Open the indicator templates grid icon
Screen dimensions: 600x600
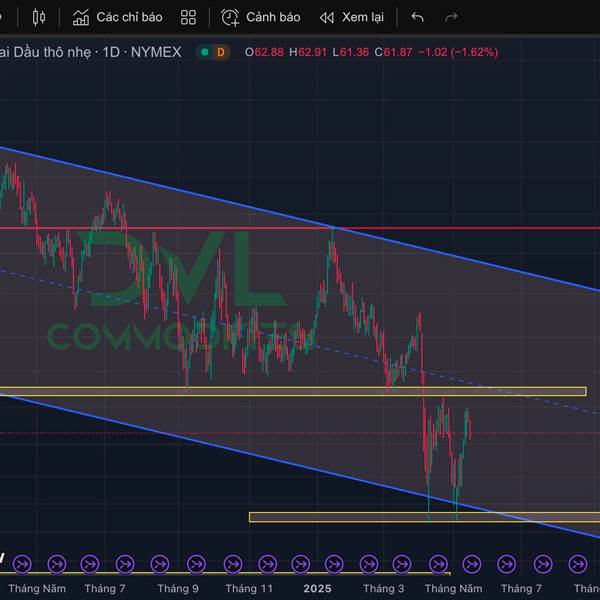[x=188, y=18]
